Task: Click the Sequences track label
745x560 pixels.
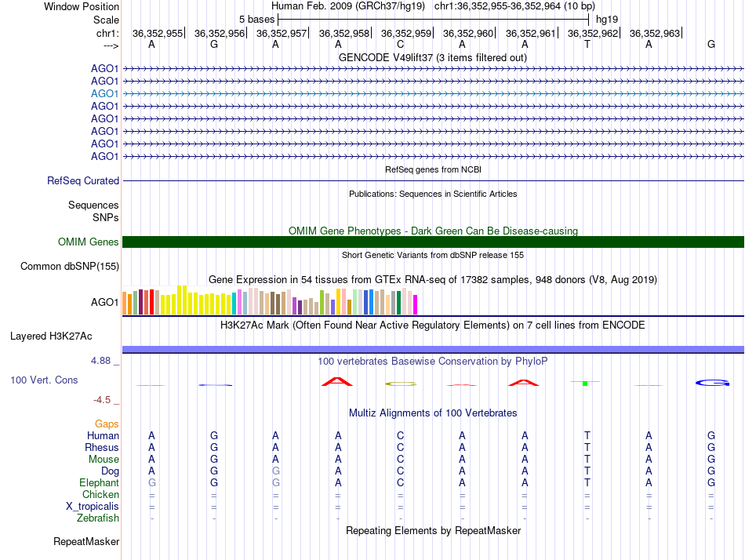Action: point(93,205)
